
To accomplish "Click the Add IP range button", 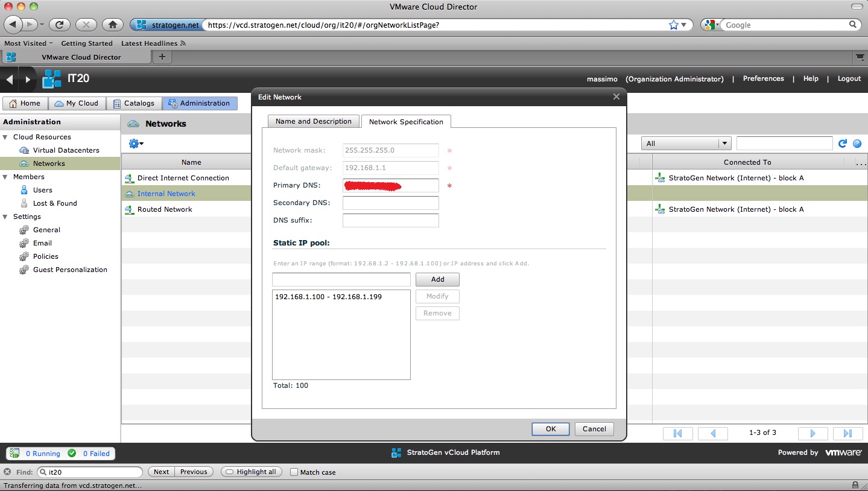I will pos(437,279).
